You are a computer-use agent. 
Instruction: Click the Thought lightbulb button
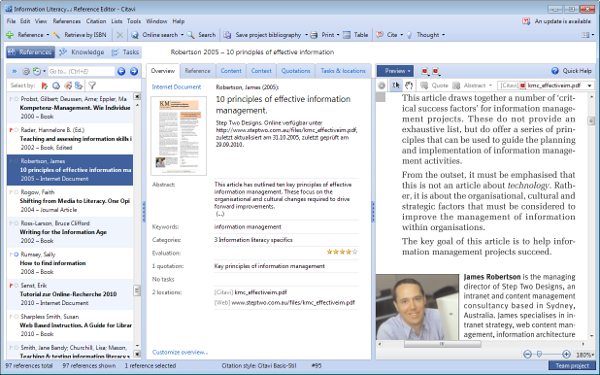point(424,35)
